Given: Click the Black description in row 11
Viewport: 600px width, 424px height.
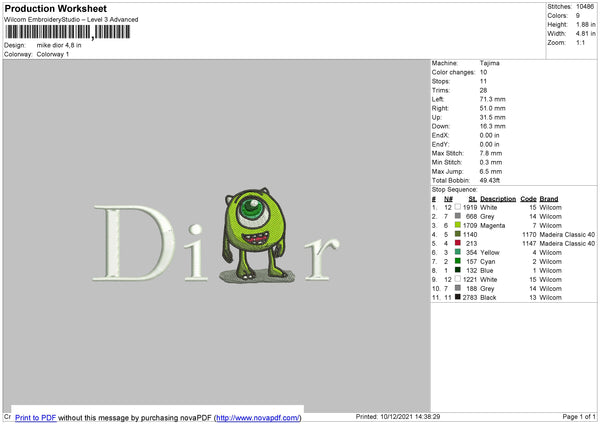Looking at the screenshot, I should pyautogui.click(x=488, y=297).
